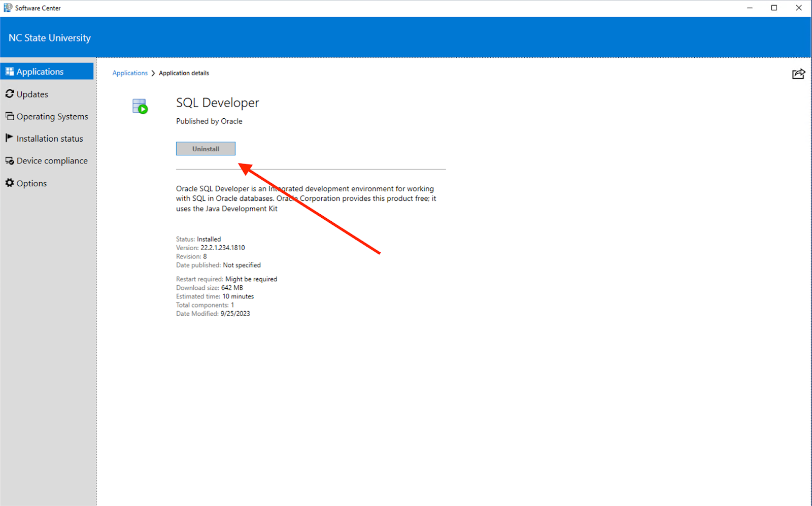Select the Options text label
Viewport: 812px width, 506px height.
coord(31,183)
